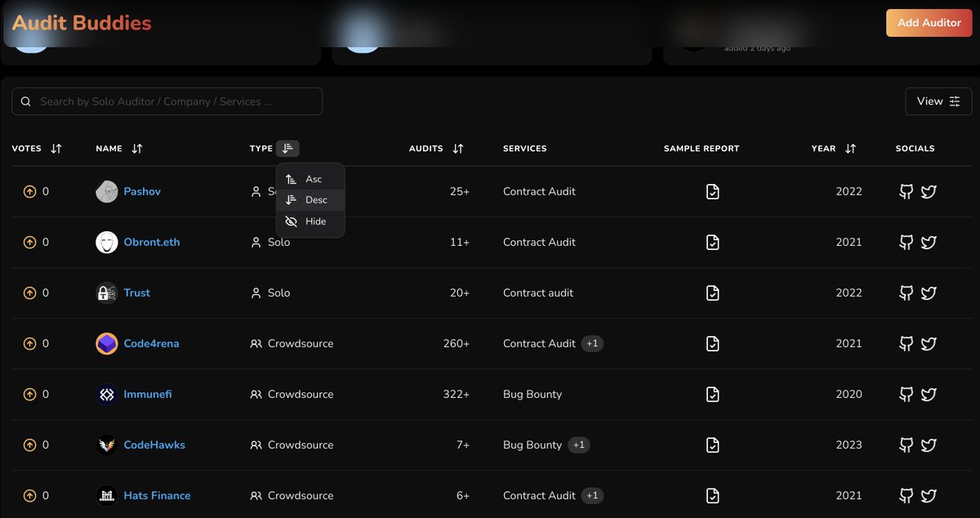Open the Hats Finance auditor link

(157, 496)
